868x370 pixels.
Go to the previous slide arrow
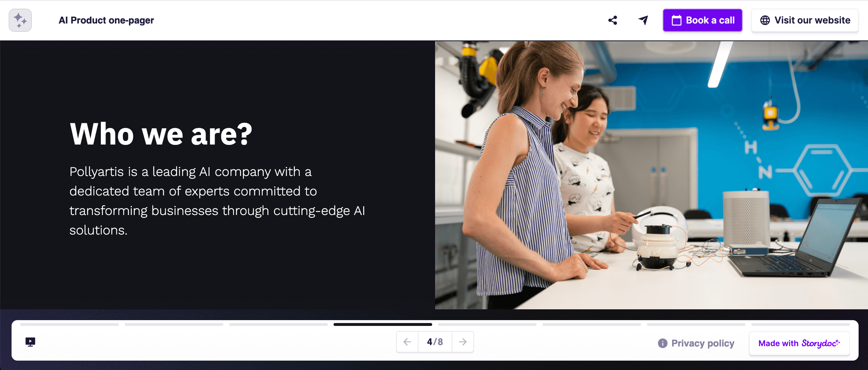click(x=407, y=342)
